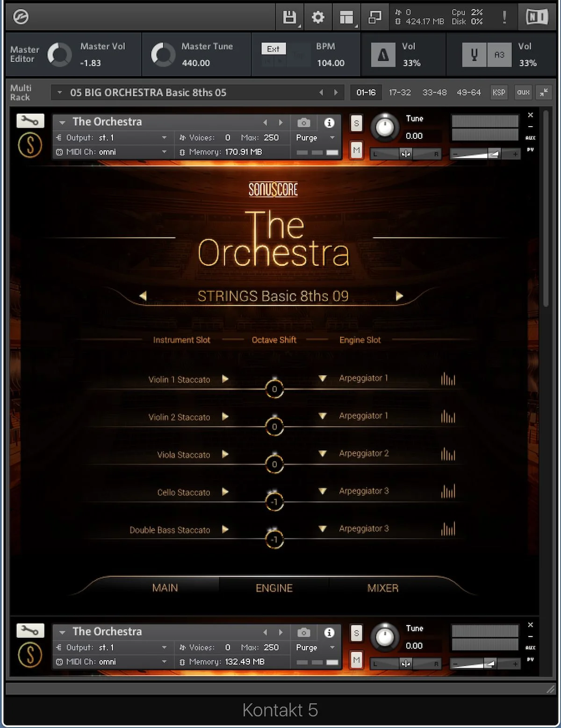Open first instrument wrench edit mode
561x728 pixels.
[x=30, y=121]
